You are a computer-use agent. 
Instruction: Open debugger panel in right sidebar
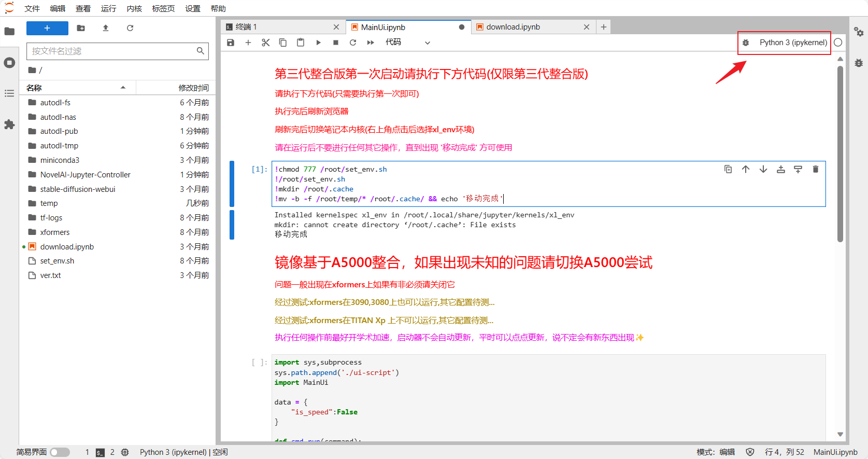click(x=859, y=63)
